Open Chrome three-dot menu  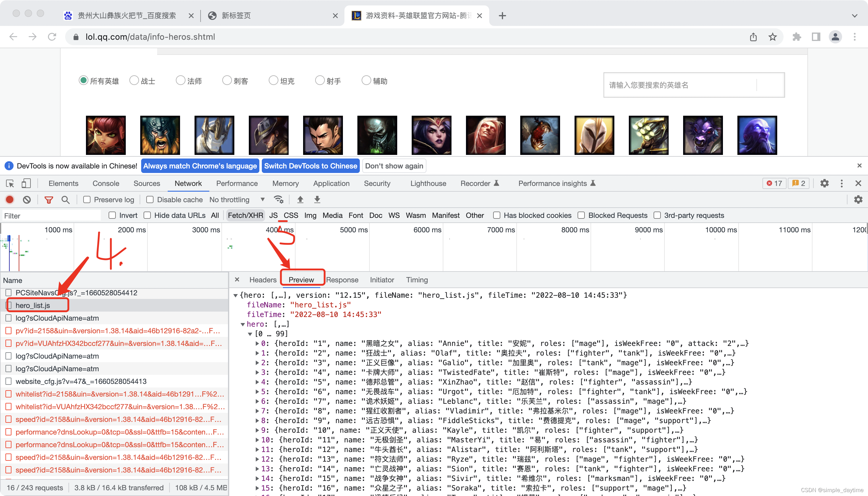854,37
